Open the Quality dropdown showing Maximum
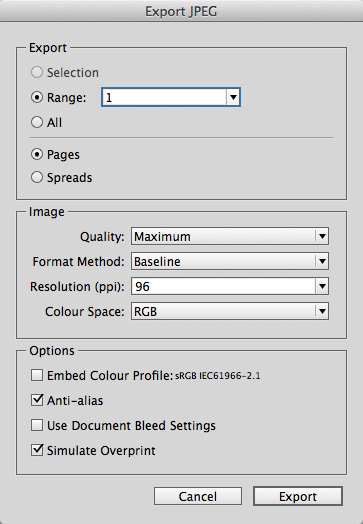Image resolution: width=363 pixels, height=524 pixels. [230, 236]
